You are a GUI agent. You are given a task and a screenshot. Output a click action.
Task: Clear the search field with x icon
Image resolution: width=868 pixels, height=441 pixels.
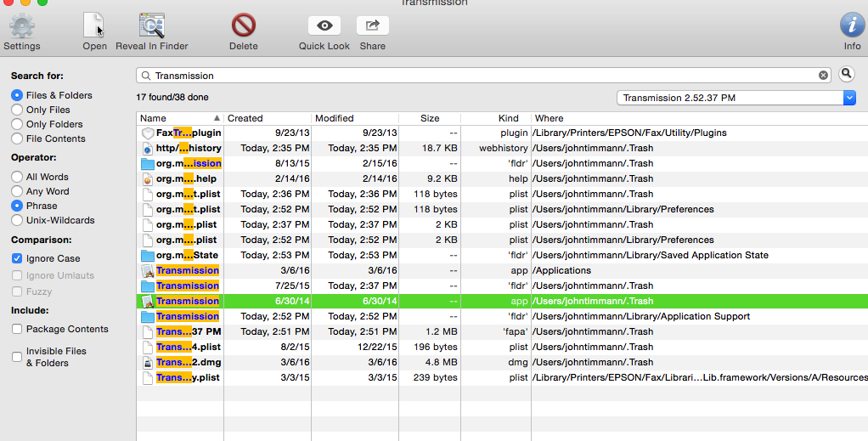pos(823,76)
